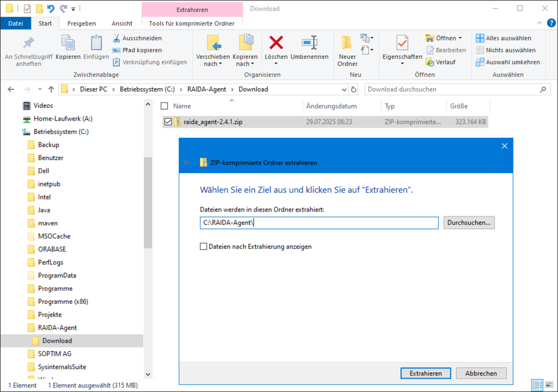558x392 pixels.
Task: Switch to details view icon in status bar
Action: 538,385
